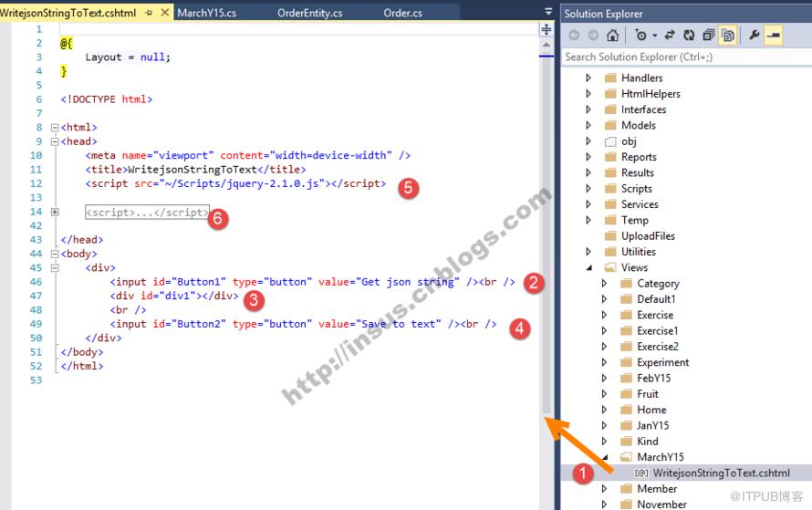The height and width of the screenshot is (510, 812).
Task: Click the Back button in Solution Explorer
Action: tap(574, 36)
